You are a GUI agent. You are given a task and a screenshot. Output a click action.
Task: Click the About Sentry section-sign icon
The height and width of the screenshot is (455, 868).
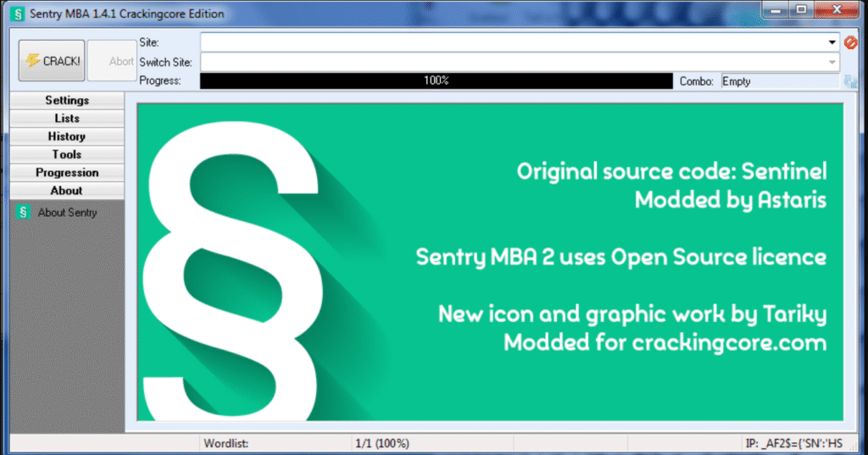23,212
